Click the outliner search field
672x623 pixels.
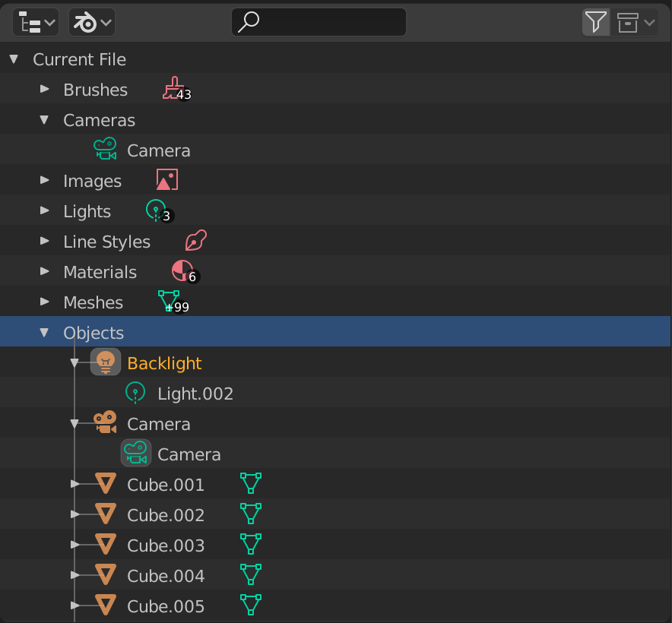click(319, 22)
